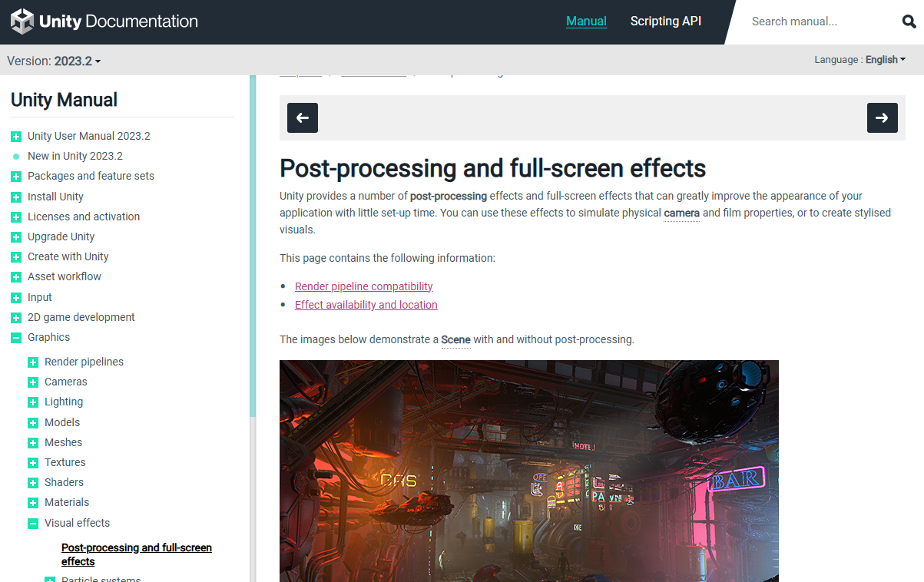Image resolution: width=924 pixels, height=582 pixels.
Task: Click the cyberpunk scene demonstration image
Action: point(529,471)
